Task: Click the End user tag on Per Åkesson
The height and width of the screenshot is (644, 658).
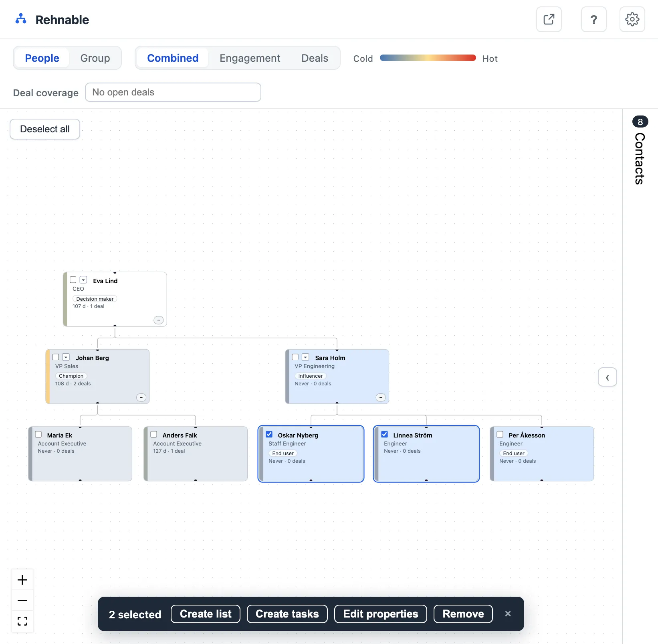Action: (514, 453)
